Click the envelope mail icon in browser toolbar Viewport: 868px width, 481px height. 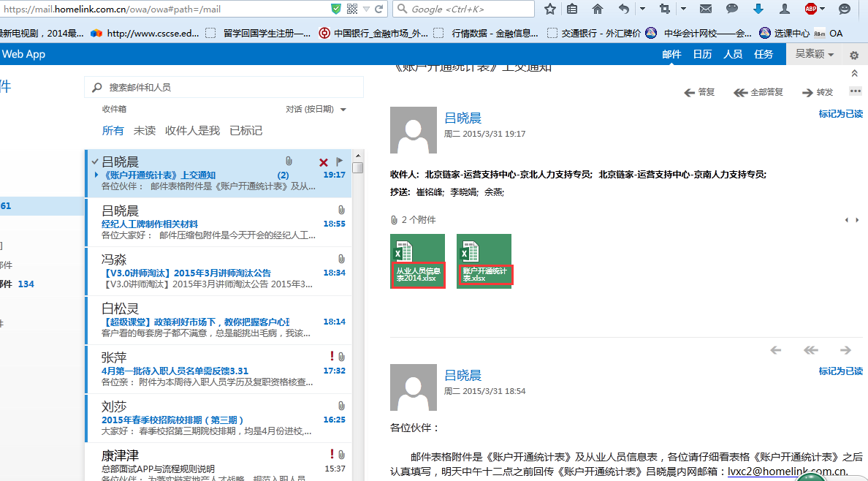[705, 9]
